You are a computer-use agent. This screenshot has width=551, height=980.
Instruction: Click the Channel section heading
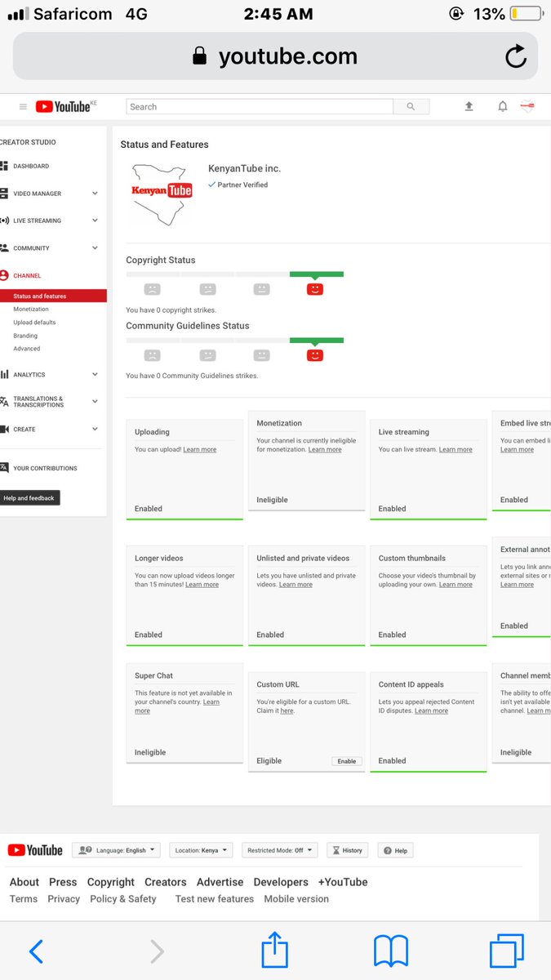point(27,276)
